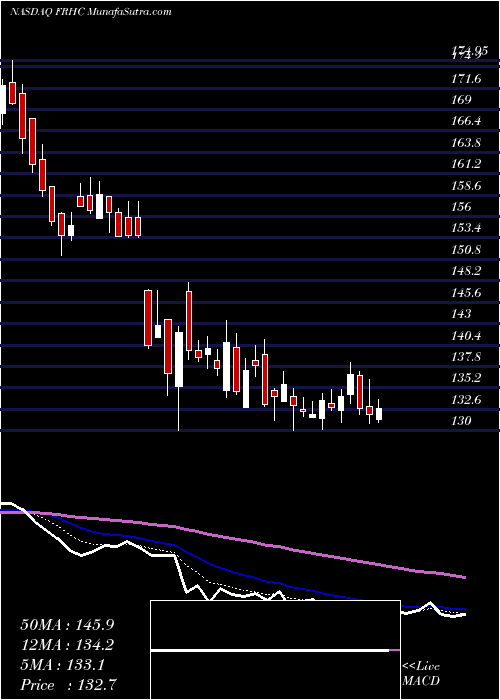
Task: Click the 145.6 price axis label
Action: 466,292
